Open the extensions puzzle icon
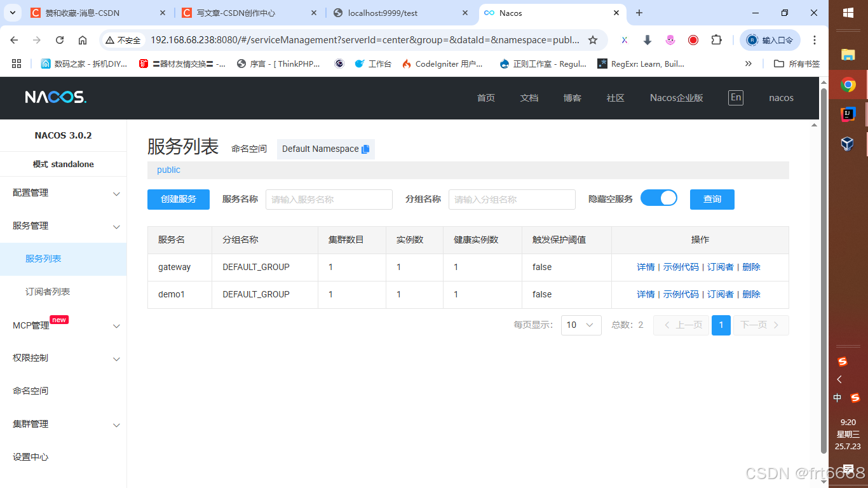Screen dimensions: 868x488 (x=716, y=40)
